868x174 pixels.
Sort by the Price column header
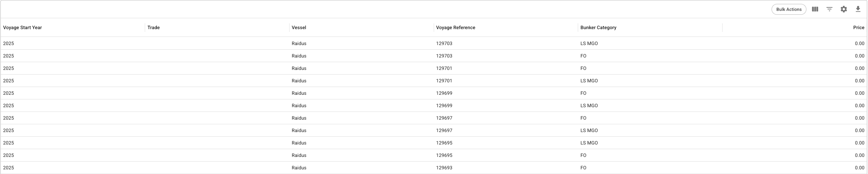[858, 28]
